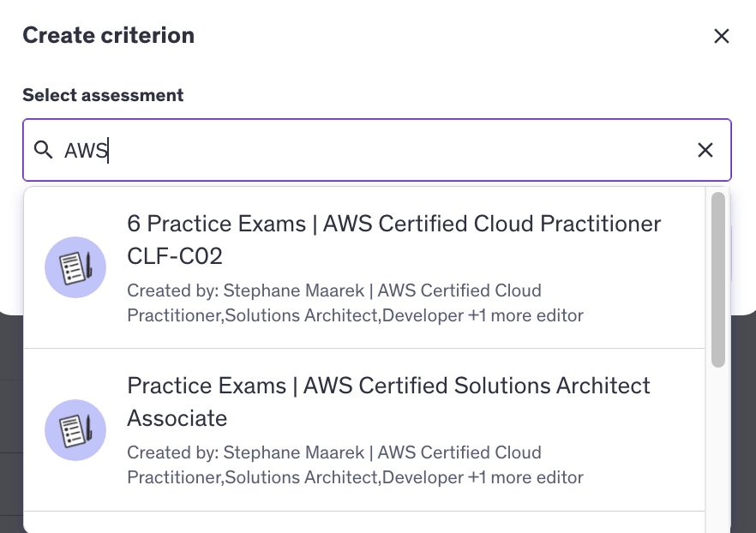Close the Create criterion dialog
Viewport: 756px width, 533px height.
click(x=722, y=36)
